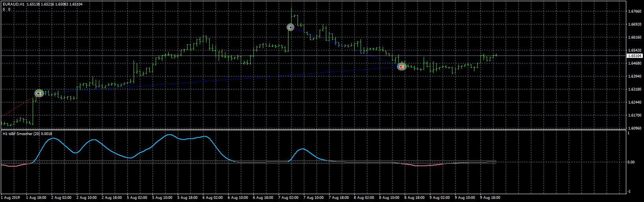Click the 1.60960 price scale value
The height and width of the screenshot is (202, 644).
click(x=634, y=128)
